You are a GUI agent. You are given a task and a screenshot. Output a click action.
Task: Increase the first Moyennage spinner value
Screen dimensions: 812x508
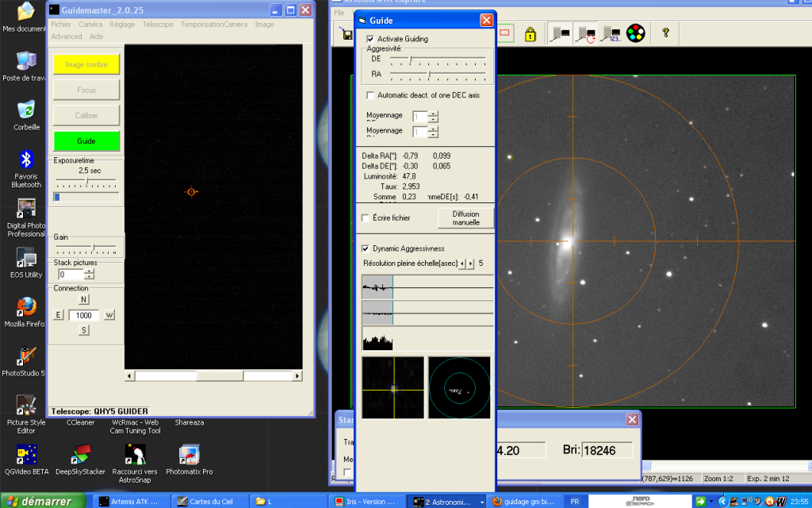(x=433, y=114)
